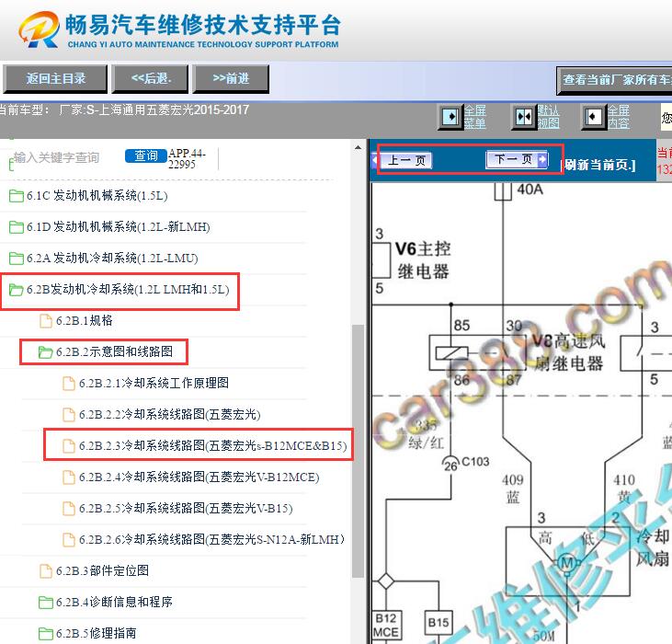The height and width of the screenshot is (644, 672).
Task: Expand folder 6.1C 发动机机械系统(1.5L)
Action: click(x=97, y=196)
